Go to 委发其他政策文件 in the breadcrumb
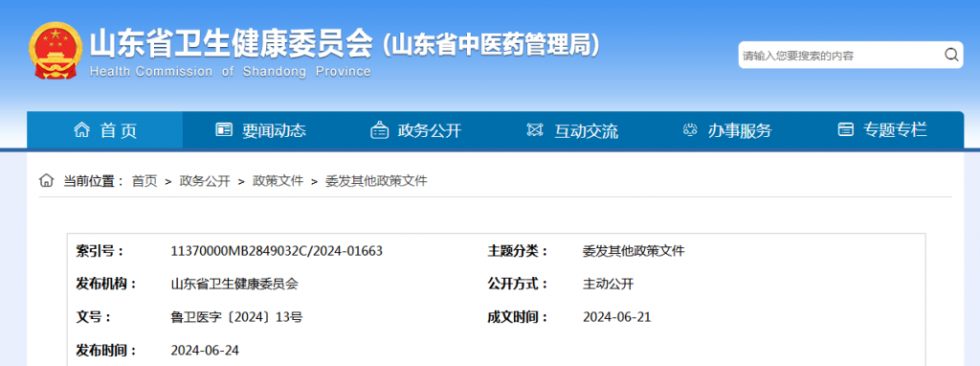 tap(376, 181)
